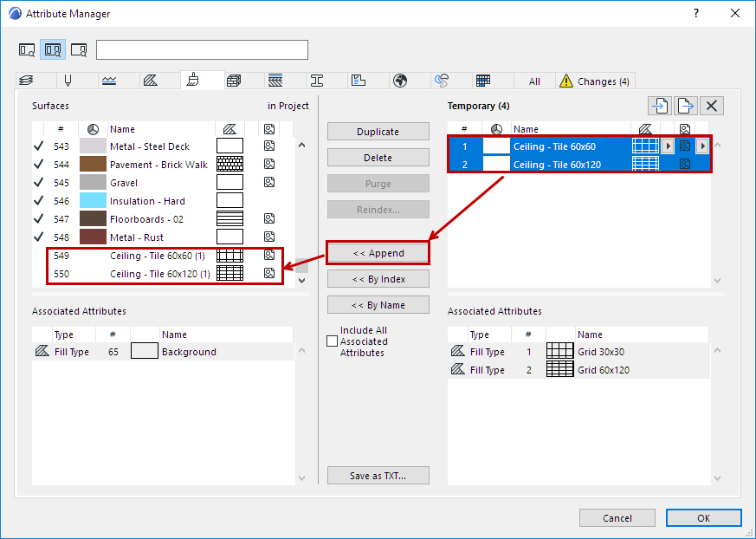Viewport: 756px width, 539px height.
Task: Switch to the Changes (4) tab
Action: (x=595, y=81)
